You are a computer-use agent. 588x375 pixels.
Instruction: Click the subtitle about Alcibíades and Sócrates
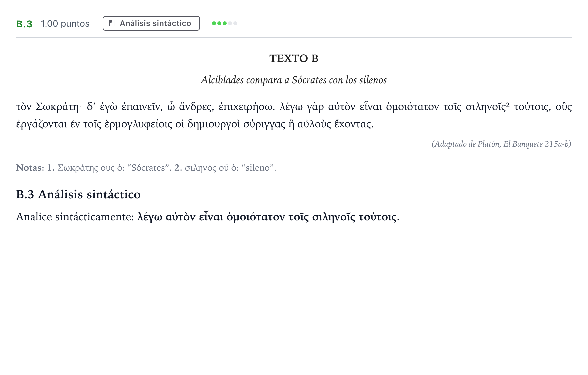(294, 80)
